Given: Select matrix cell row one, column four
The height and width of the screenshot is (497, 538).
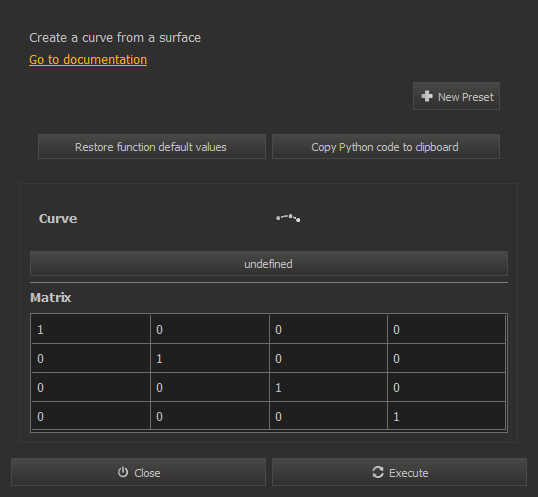Looking at the screenshot, I should tap(446, 329).
